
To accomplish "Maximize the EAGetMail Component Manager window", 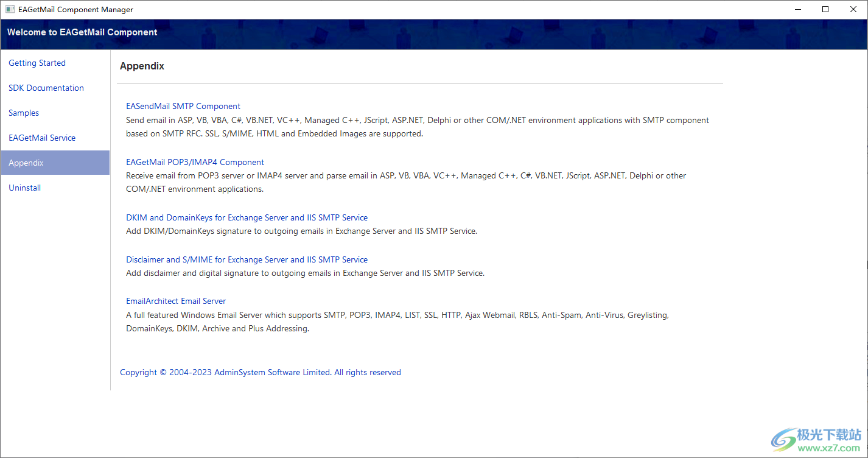I will coord(825,9).
